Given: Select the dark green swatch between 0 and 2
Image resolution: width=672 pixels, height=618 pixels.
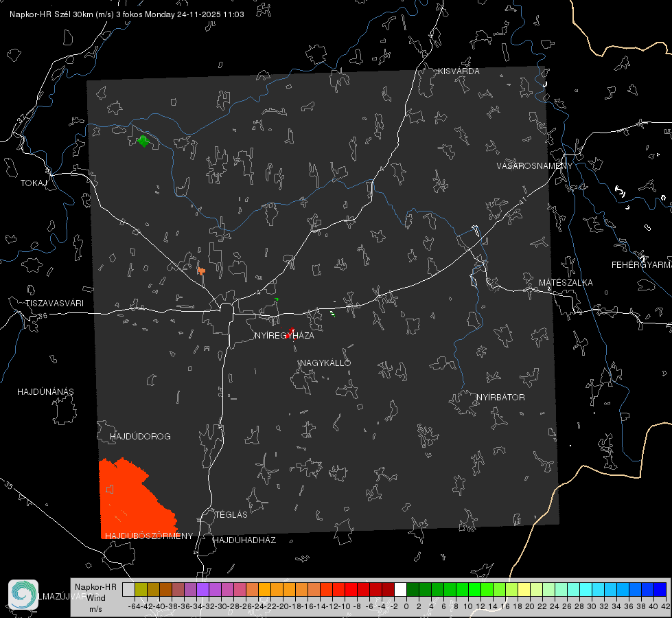Looking at the screenshot, I should click(413, 589).
